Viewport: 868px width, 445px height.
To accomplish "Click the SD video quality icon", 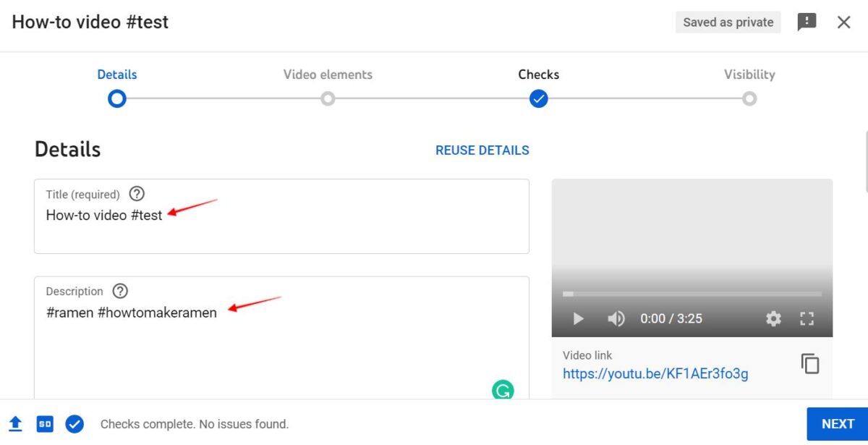I will coord(44,423).
